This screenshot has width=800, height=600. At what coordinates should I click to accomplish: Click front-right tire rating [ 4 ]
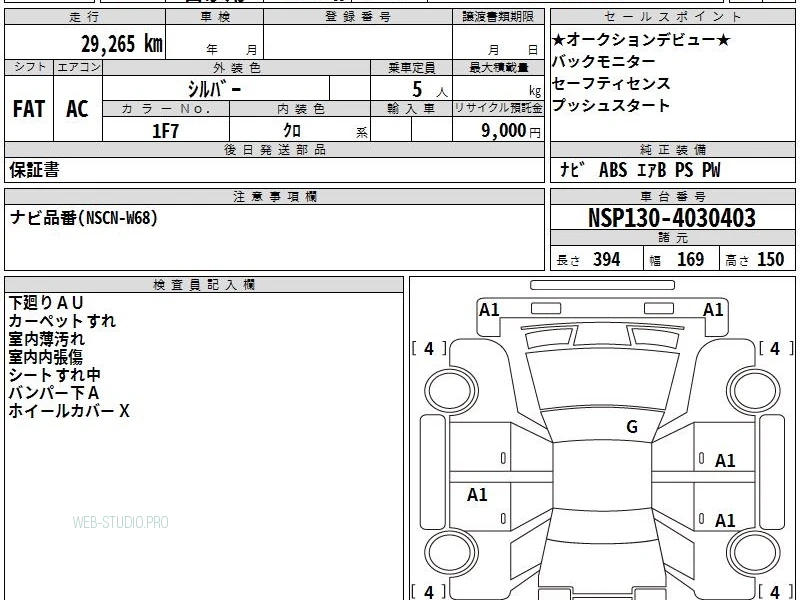pyautogui.click(x=776, y=349)
